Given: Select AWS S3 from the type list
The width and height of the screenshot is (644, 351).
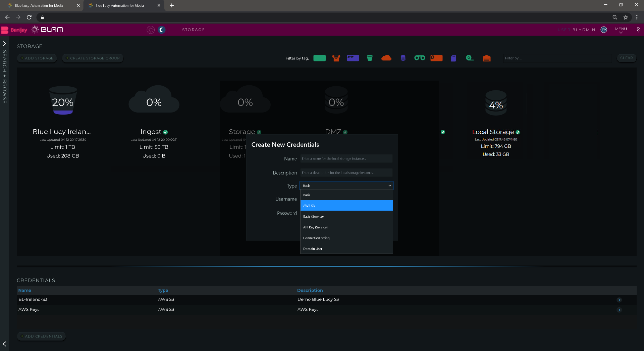Looking at the screenshot, I should coord(346,206).
